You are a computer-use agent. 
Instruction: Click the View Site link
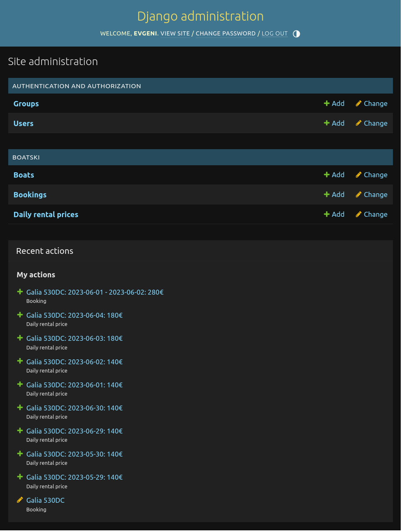tap(175, 33)
